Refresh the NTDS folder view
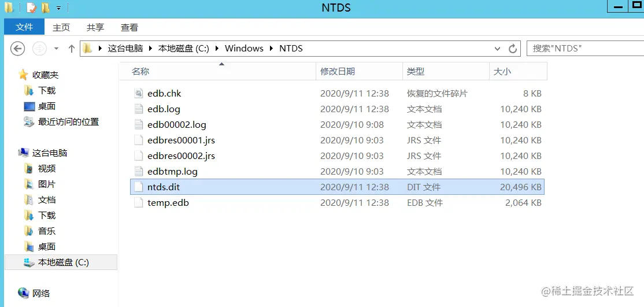This screenshot has width=644, height=307. coord(513,49)
